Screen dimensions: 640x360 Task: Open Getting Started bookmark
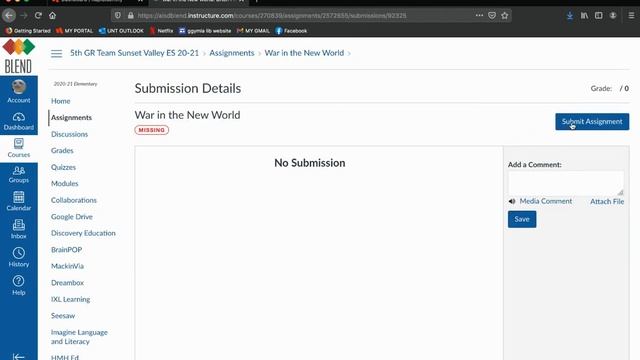click(28, 31)
